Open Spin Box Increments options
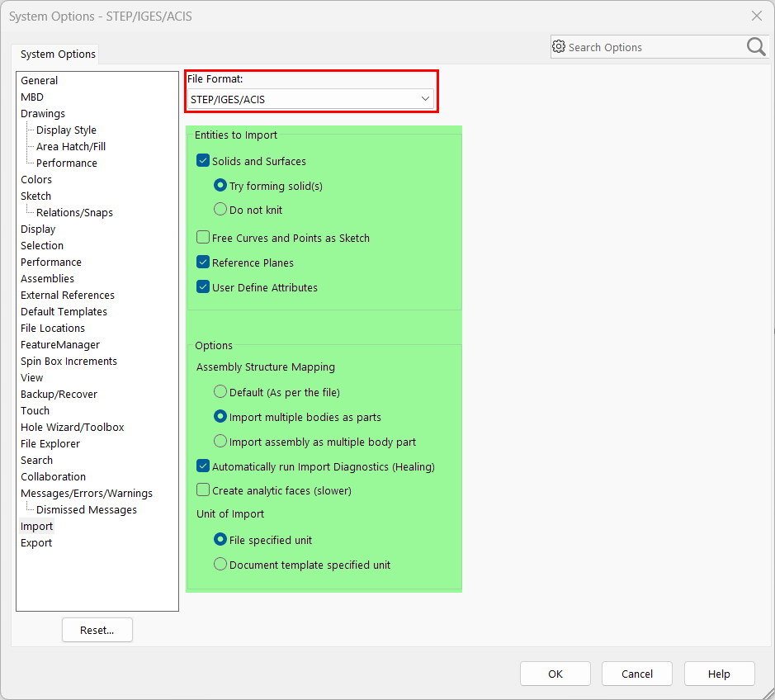The image size is (775, 700). pyautogui.click(x=69, y=362)
